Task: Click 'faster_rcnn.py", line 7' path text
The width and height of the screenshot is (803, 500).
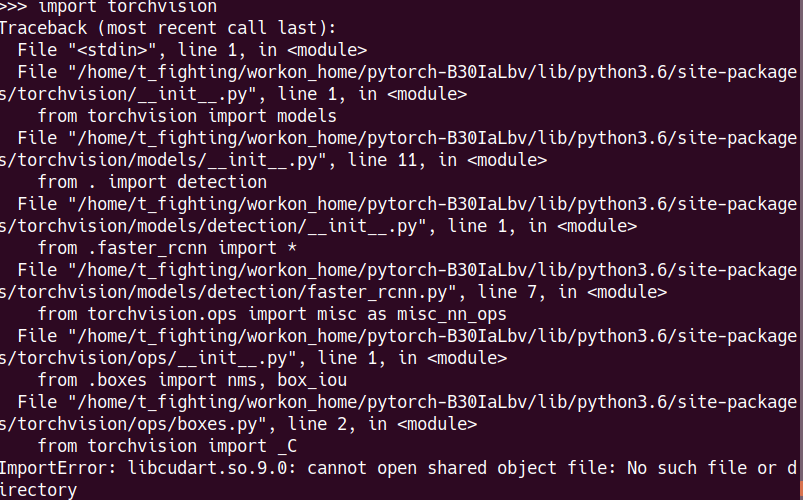Action: coord(422,292)
